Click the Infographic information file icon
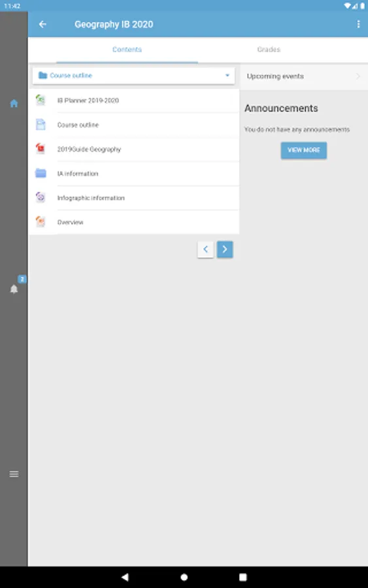Screen dimensions: 368x588 click(41, 197)
